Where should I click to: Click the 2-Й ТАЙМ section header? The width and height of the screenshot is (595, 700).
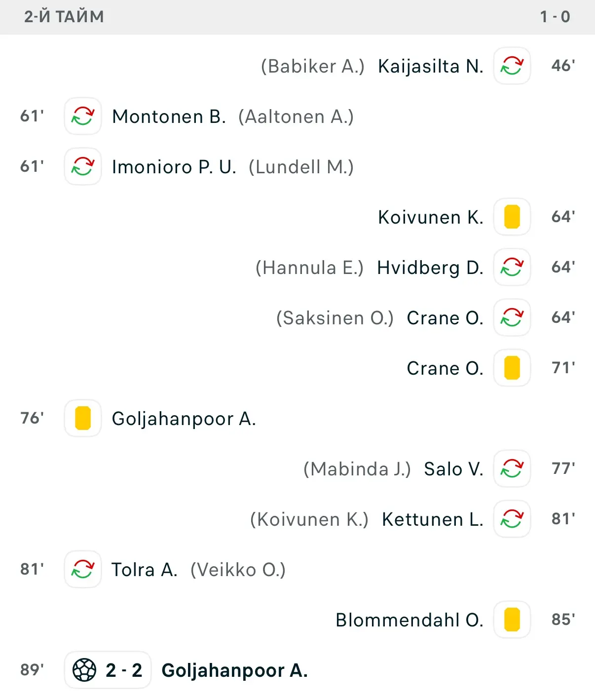tap(64, 17)
